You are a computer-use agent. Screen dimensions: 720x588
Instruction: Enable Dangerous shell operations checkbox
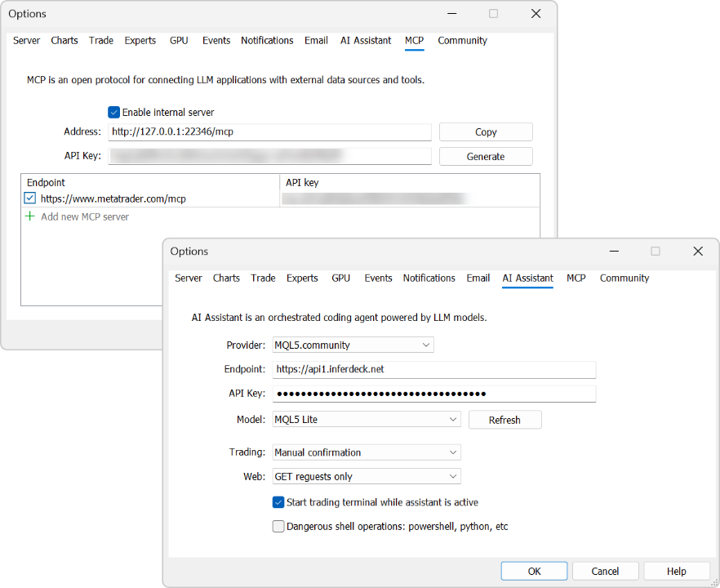coord(278,526)
